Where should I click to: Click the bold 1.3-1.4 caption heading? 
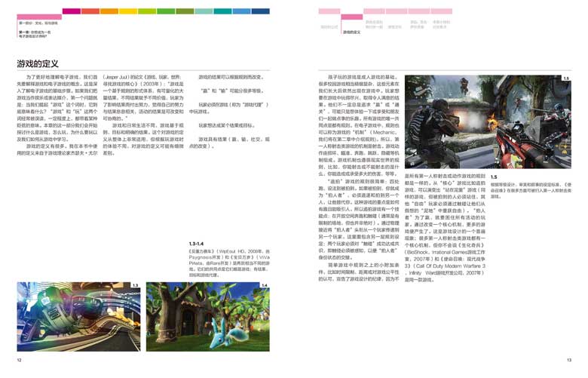pos(197,244)
